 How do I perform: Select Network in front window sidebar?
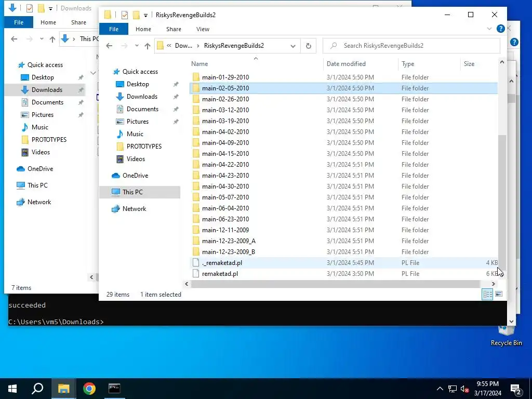134,209
